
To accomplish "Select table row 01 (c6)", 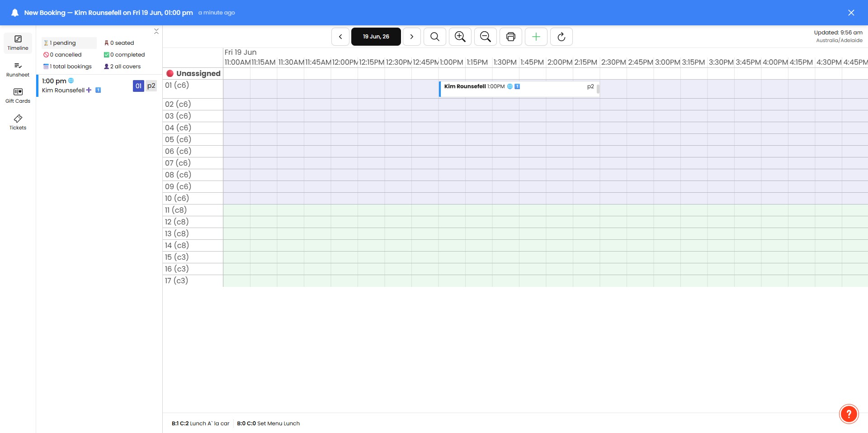I will (193, 89).
